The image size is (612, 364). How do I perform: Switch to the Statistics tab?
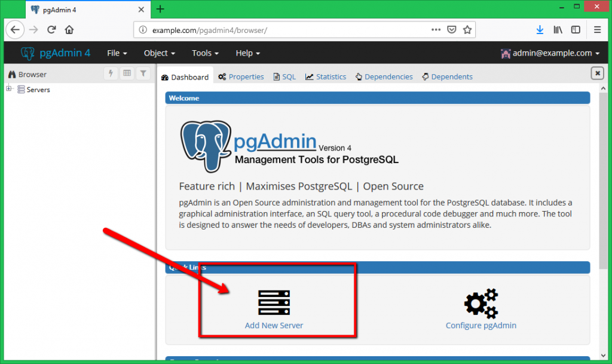(x=326, y=77)
